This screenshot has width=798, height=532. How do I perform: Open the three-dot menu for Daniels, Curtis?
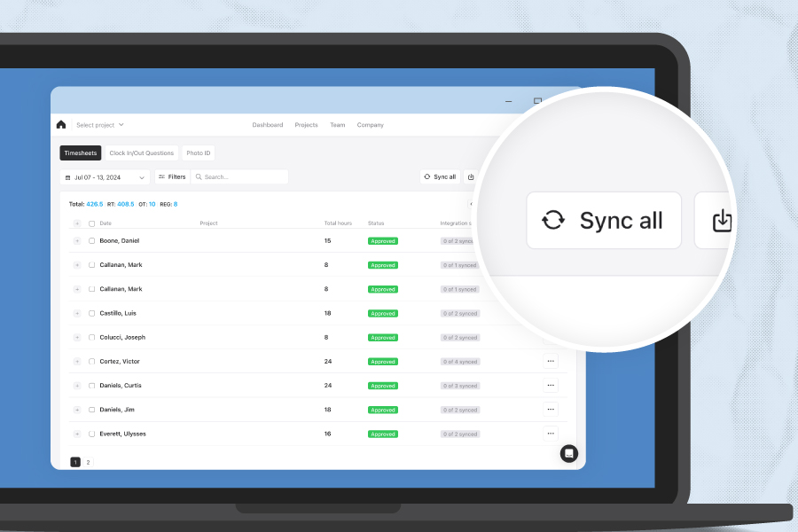coord(551,386)
